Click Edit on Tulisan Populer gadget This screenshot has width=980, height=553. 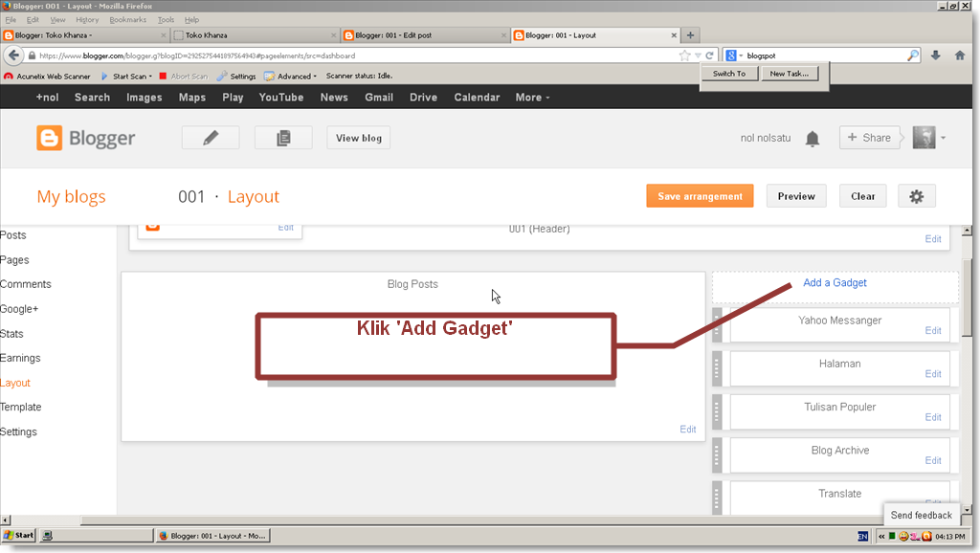[x=933, y=417]
